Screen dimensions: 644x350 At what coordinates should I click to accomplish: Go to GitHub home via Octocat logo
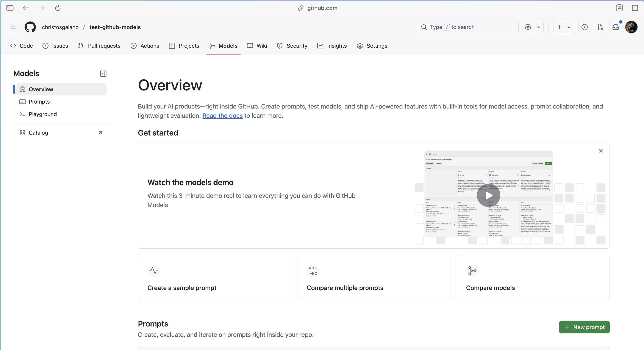tap(30, 27)
